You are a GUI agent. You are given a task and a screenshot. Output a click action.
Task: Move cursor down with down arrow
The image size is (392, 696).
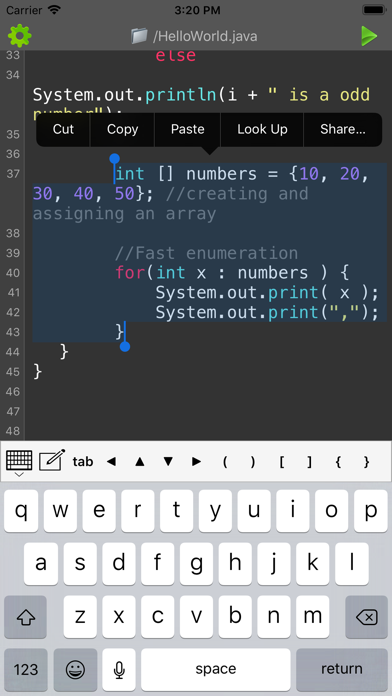[x=168, y=462]
